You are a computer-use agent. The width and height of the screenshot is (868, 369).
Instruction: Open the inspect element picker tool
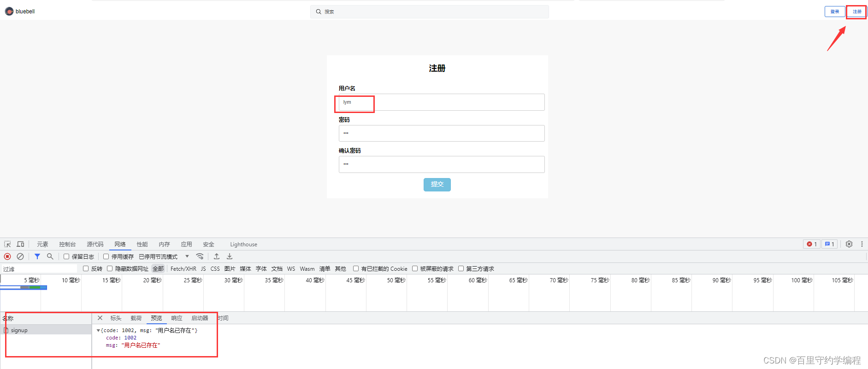(x=8, y=244)
